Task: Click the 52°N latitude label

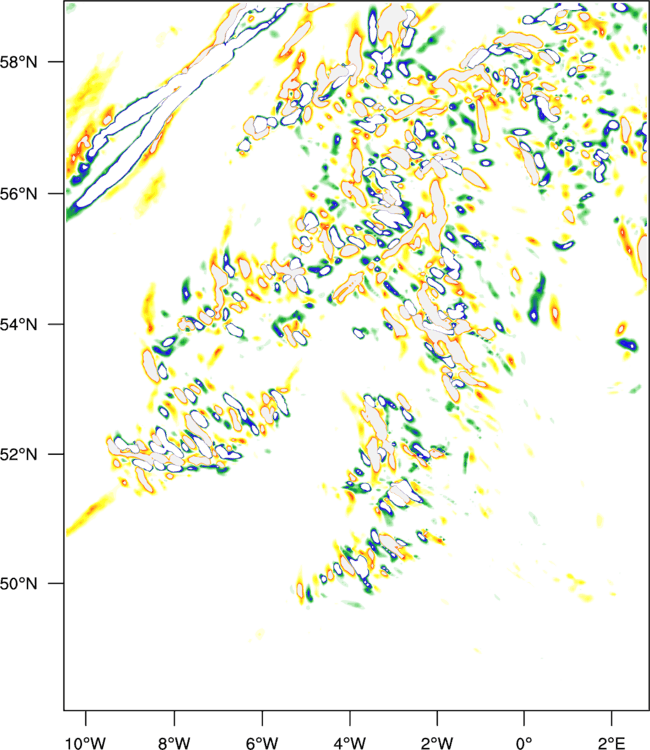Action: pos(18,454)
